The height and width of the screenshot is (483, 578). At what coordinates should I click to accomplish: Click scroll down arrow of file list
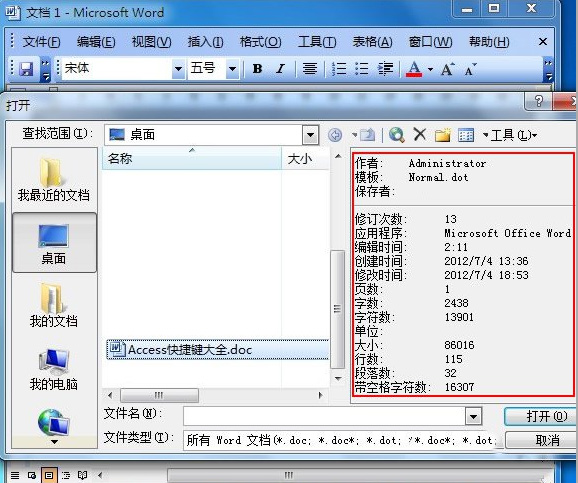(337, 378)
